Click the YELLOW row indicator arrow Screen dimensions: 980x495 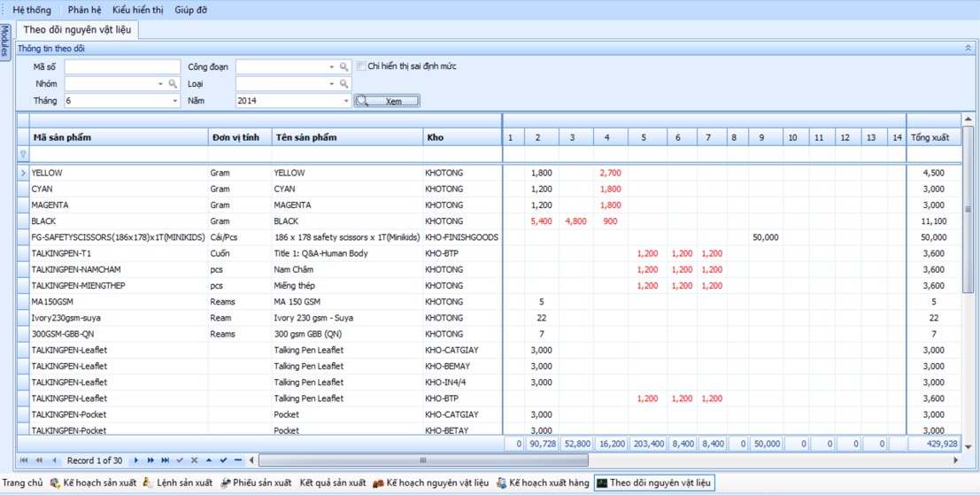coord(23,173)
